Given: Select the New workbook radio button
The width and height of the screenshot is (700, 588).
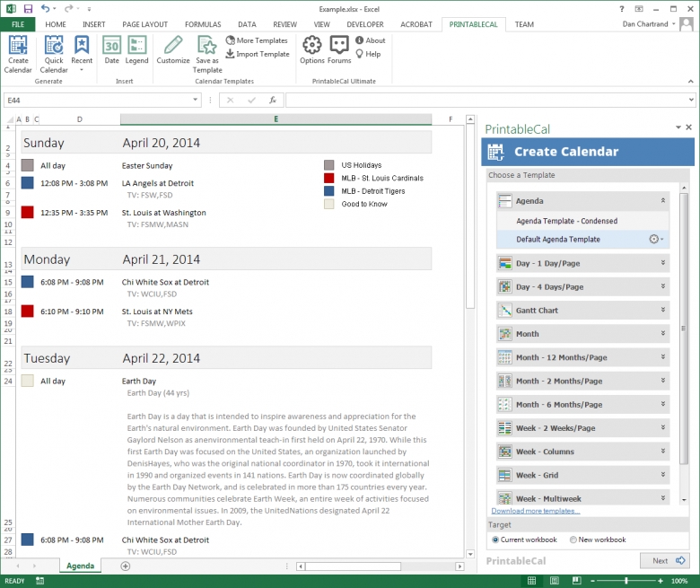Looking at the screenshot, I should (x=573, y=540).
